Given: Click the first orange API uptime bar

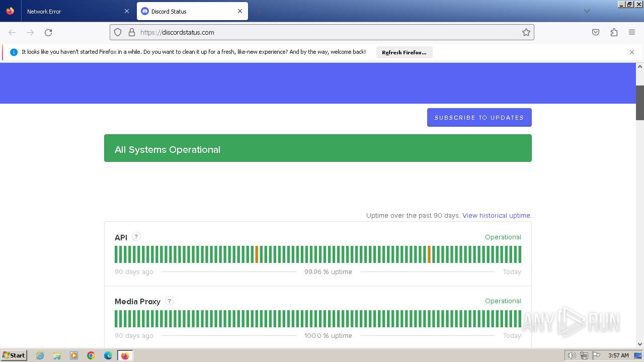Looking at the screenshot, I should pyautogui.click(x=257, y=254).
